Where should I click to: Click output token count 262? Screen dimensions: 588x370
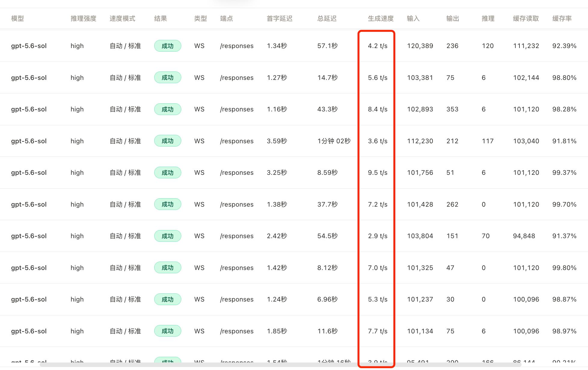pos(452,205)
